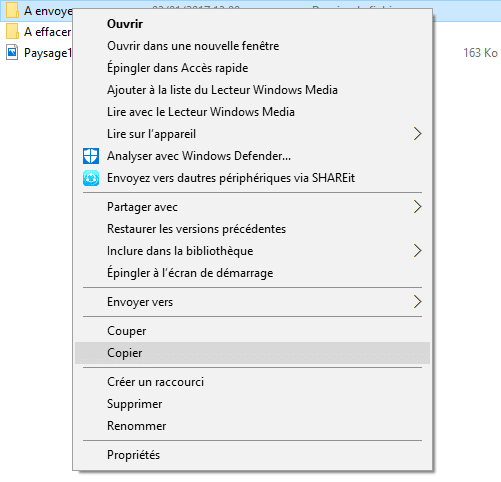Screen dimensions: 501x482
Task: Click the Paysage1 image file icon
Action: pos(12,53)
